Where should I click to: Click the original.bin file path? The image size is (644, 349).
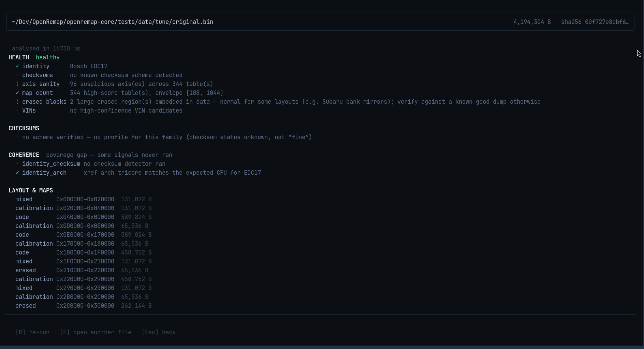click(x=113, y=22)
